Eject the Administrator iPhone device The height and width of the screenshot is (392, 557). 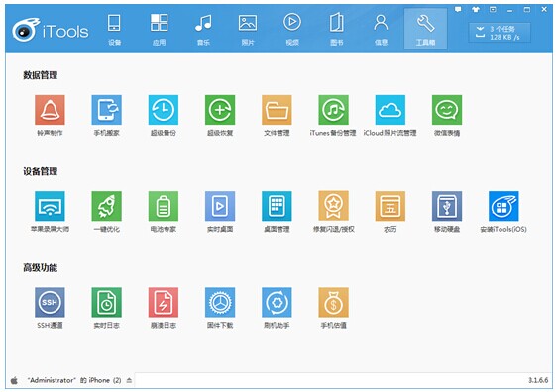click(129, 380)
